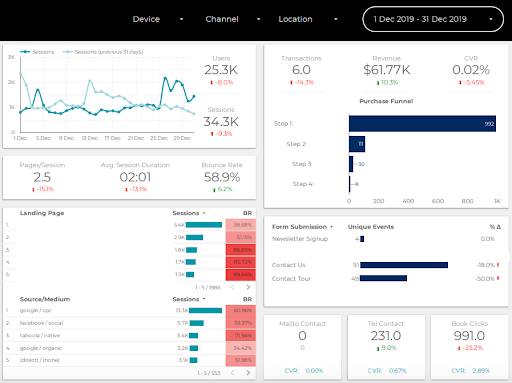Click the Contact Us row label
Screen dimensions: 512x383
(x=289, y=265)
